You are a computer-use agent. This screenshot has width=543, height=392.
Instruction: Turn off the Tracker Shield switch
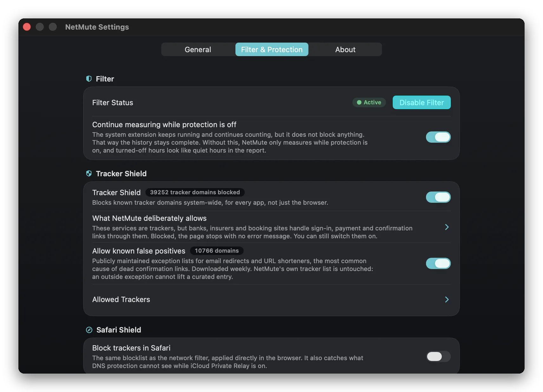438,197
